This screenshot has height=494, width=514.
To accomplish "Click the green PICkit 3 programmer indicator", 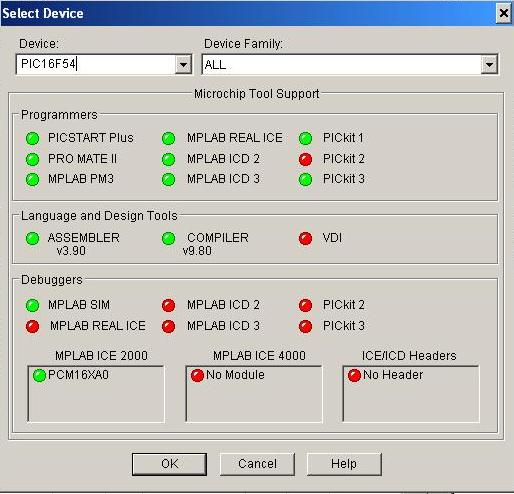I will [305, 180].
